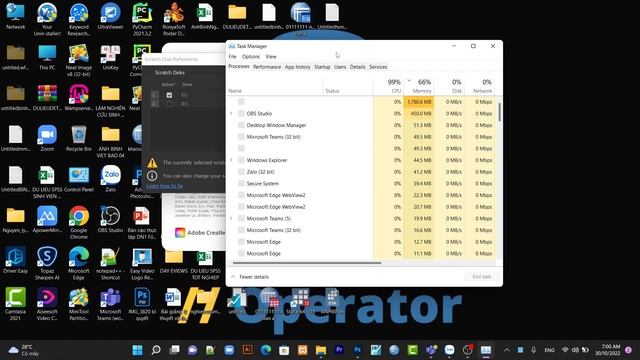This screenshot has width=640, height=360.
Task: Open the View menu in Task Manager
Action: pos(271,56)
